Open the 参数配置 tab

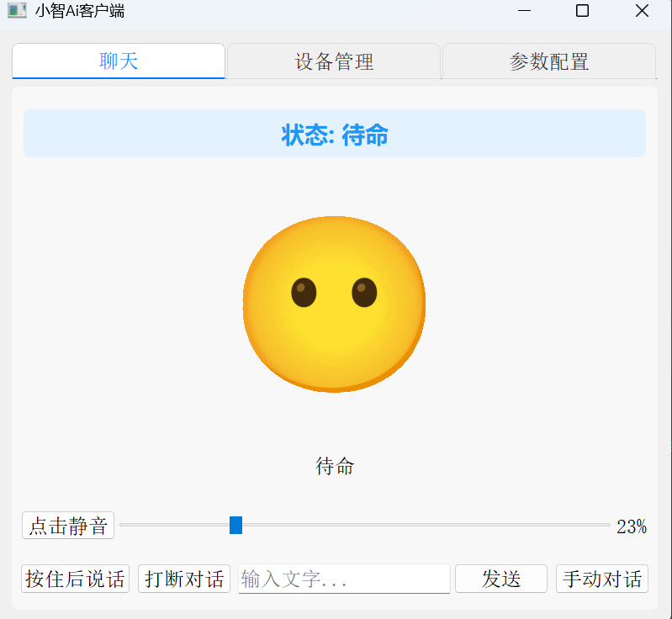548,61
